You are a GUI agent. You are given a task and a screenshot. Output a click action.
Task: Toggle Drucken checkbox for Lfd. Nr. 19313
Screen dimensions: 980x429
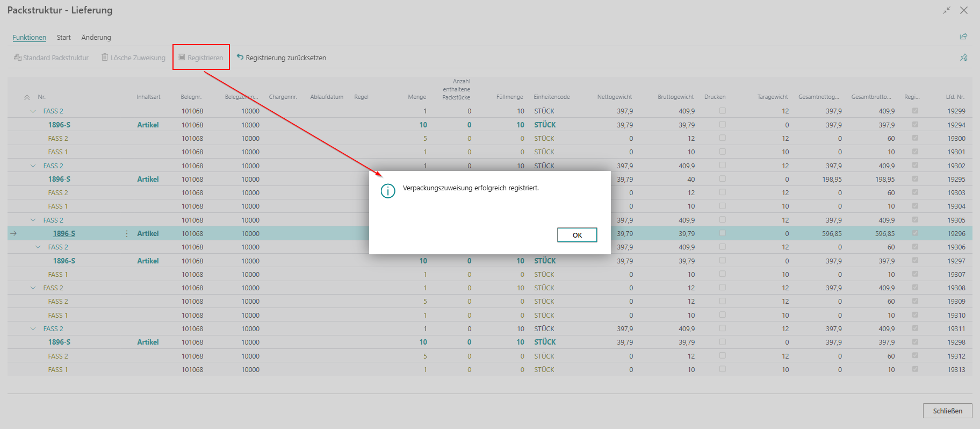click(x=722, y=369)
